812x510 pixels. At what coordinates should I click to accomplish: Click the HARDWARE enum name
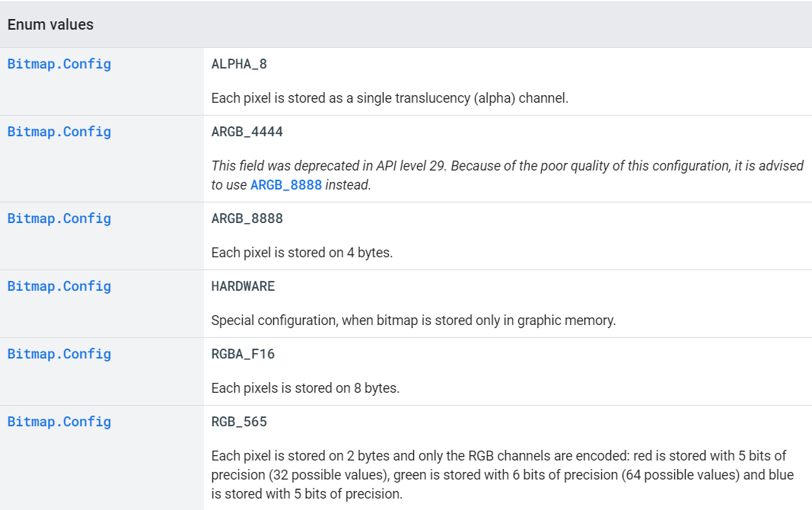[243, 286]
